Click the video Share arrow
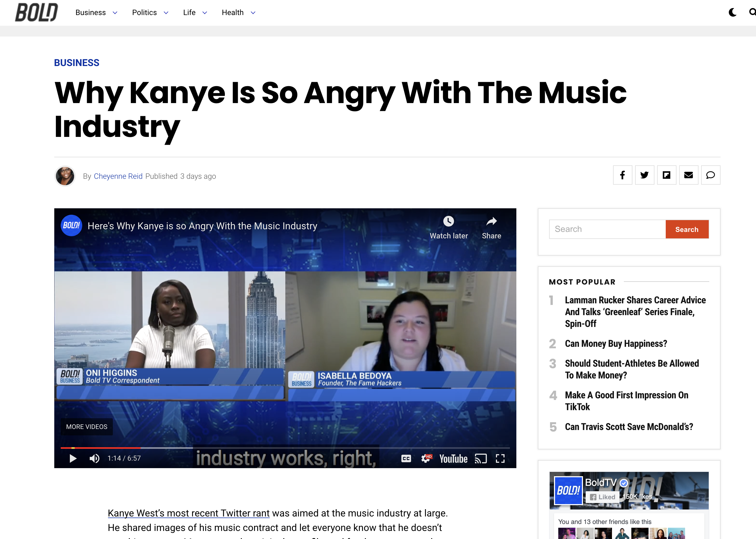This screenshot has height=539, width=756. click(x=492, y=228)
